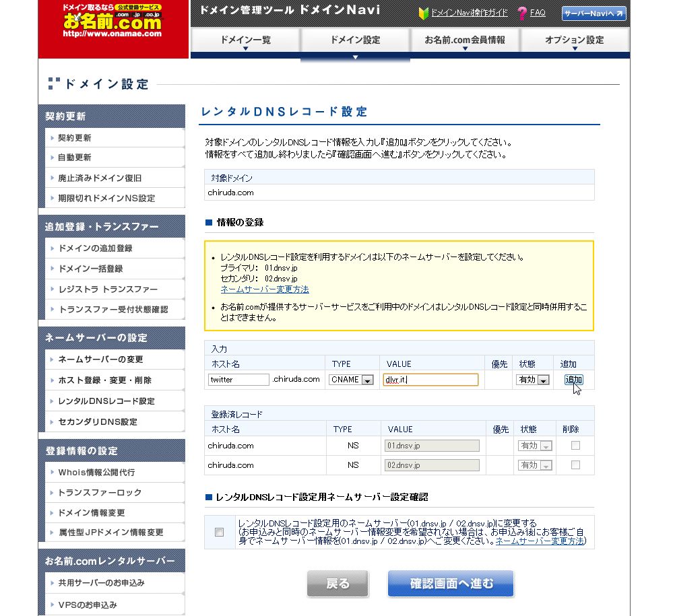Open the 状態 dropdown in input row
The height and width of the screenshot is (616, 673).
(532, 380)
